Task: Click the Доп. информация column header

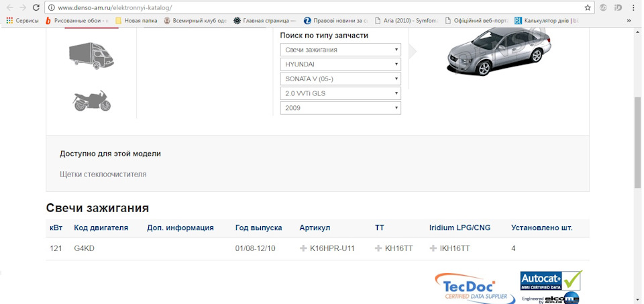Action: click(180, 227)
